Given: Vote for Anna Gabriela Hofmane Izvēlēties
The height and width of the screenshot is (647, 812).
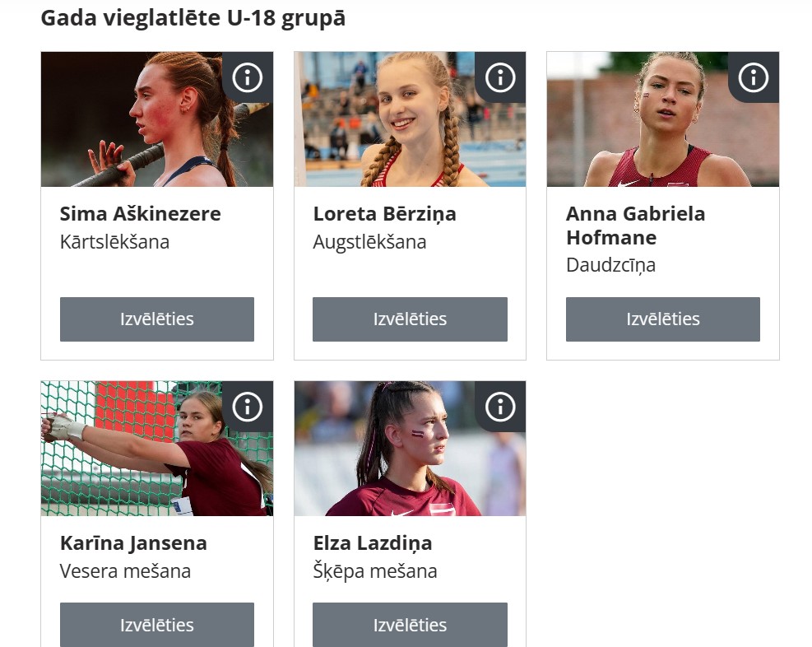Looking at the screenshot, I should point(663,319).
